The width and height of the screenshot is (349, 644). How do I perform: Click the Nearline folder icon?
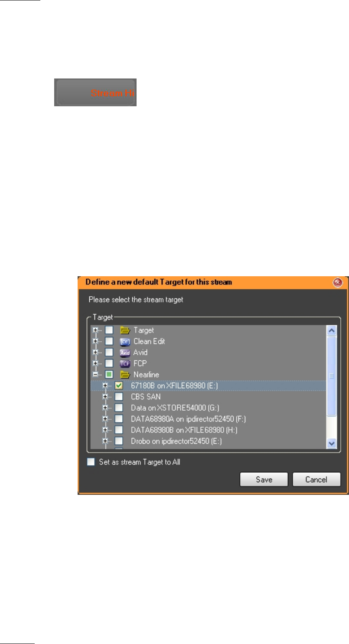(x=125, y=375)
